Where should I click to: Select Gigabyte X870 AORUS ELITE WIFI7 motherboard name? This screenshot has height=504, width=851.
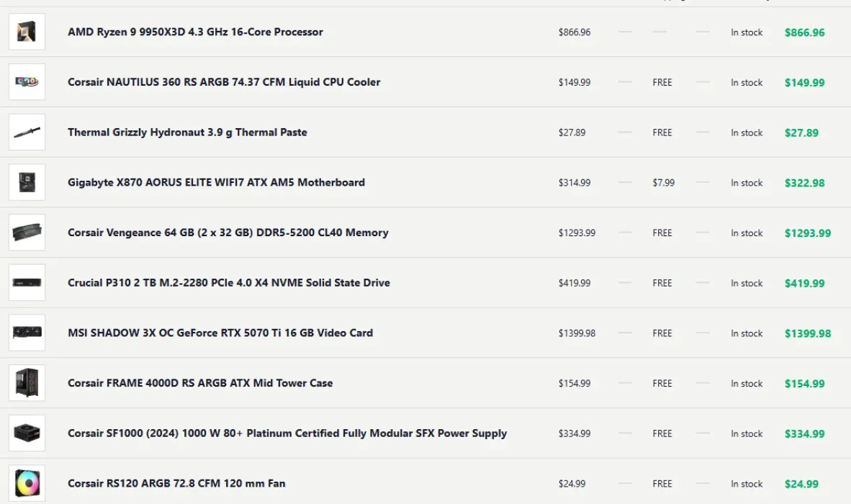[x=216, y=182]
